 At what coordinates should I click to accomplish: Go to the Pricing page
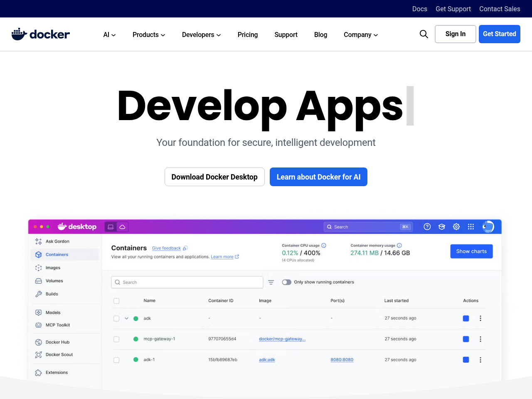pos(247,35)
